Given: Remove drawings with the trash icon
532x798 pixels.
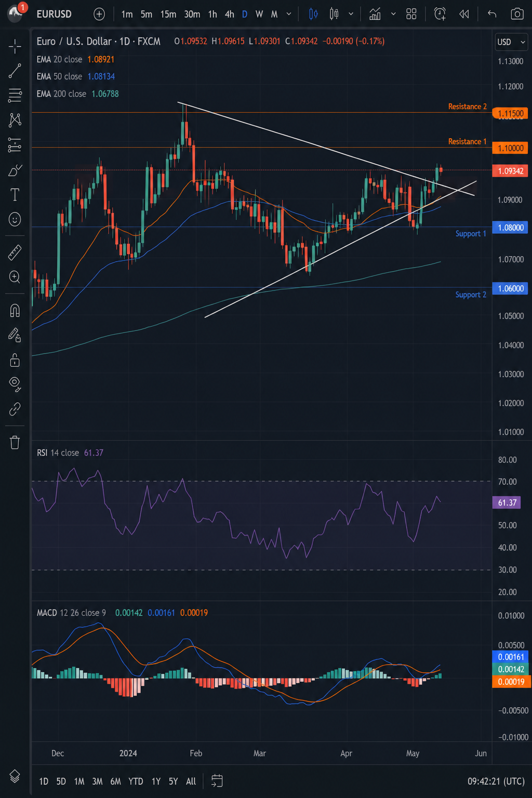Looking at the screenshot, I should 15,442.
